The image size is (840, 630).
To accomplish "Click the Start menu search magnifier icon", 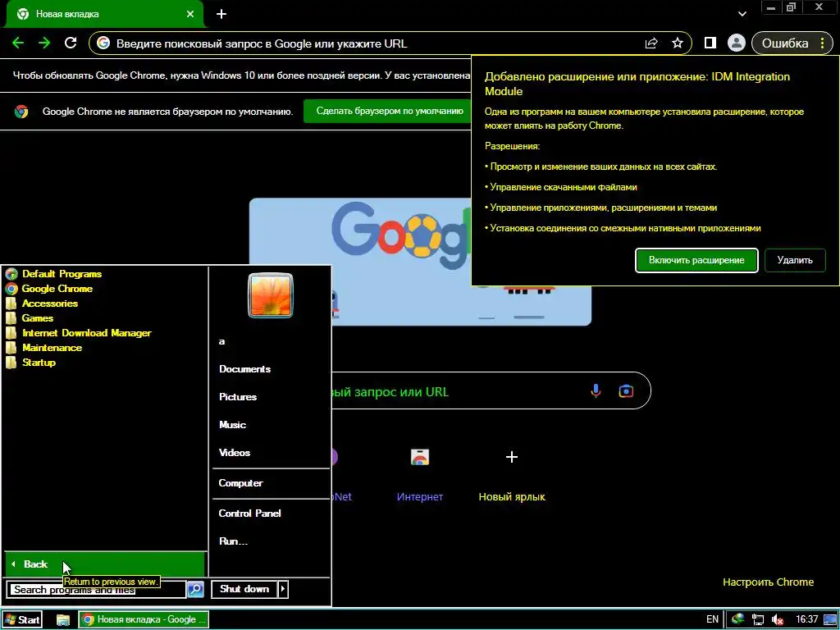I will [x=195, y=589].
